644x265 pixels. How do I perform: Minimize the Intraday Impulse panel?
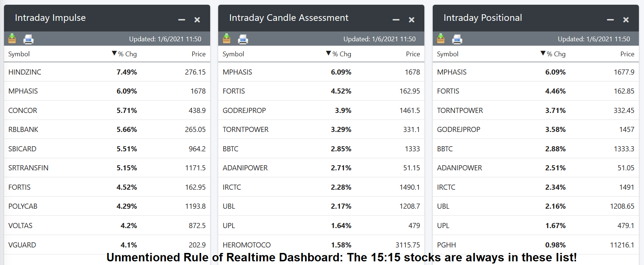pos(182,20)
